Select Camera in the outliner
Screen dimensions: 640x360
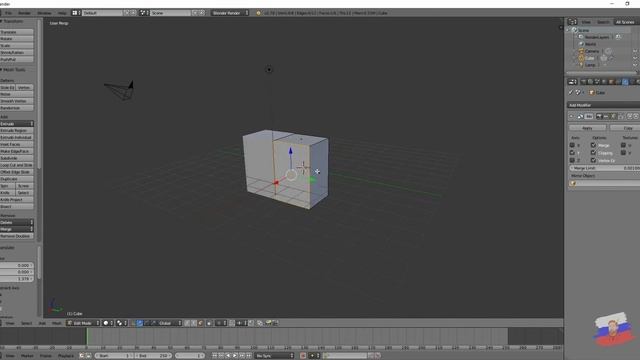pos(591,51)
